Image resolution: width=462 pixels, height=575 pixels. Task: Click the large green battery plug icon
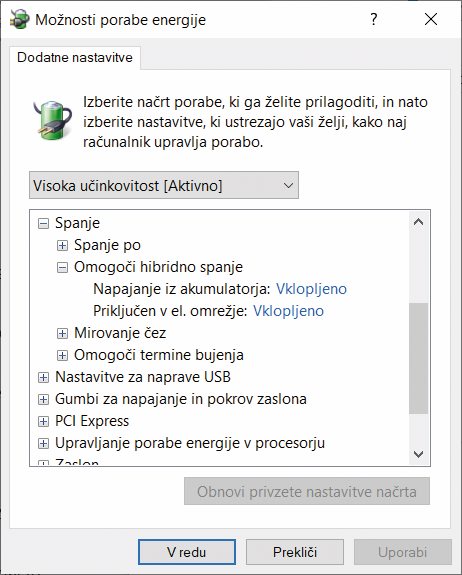(x=52, y=121)
